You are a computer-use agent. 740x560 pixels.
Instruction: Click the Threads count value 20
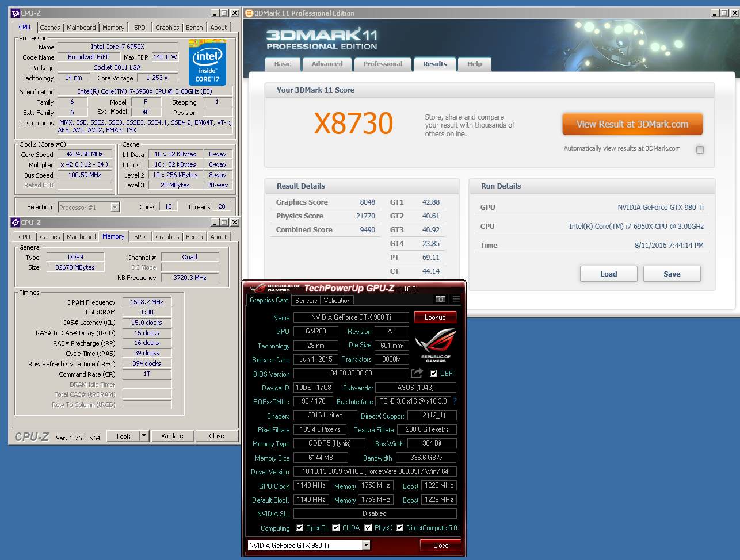pos(222,206)
